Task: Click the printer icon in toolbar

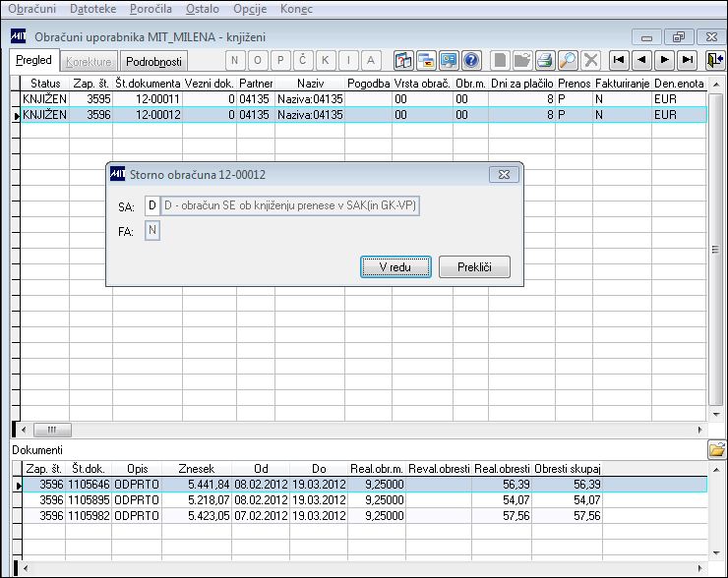Action: 545,60
